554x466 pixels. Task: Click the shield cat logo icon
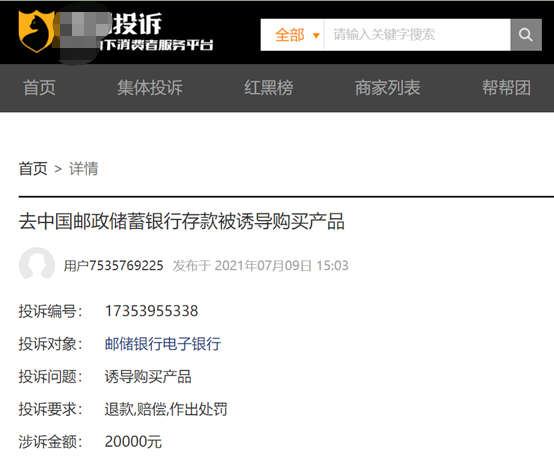point(36,31)
